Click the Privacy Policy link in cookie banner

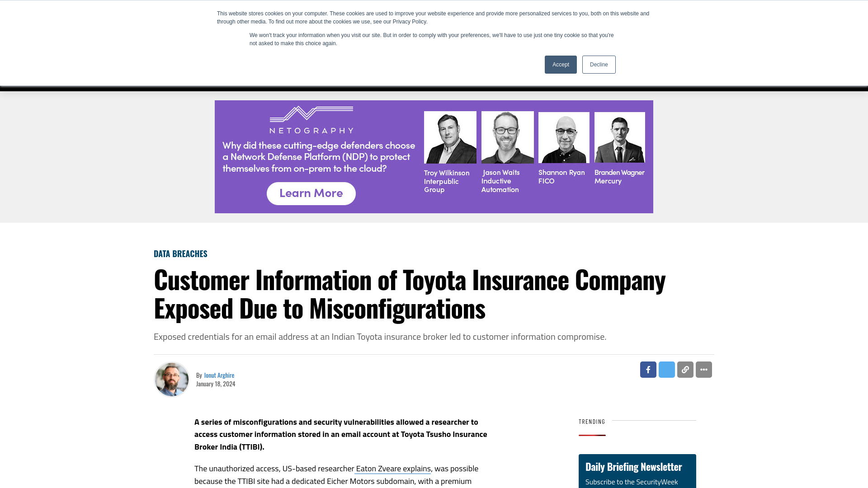(x=409, y=22)
